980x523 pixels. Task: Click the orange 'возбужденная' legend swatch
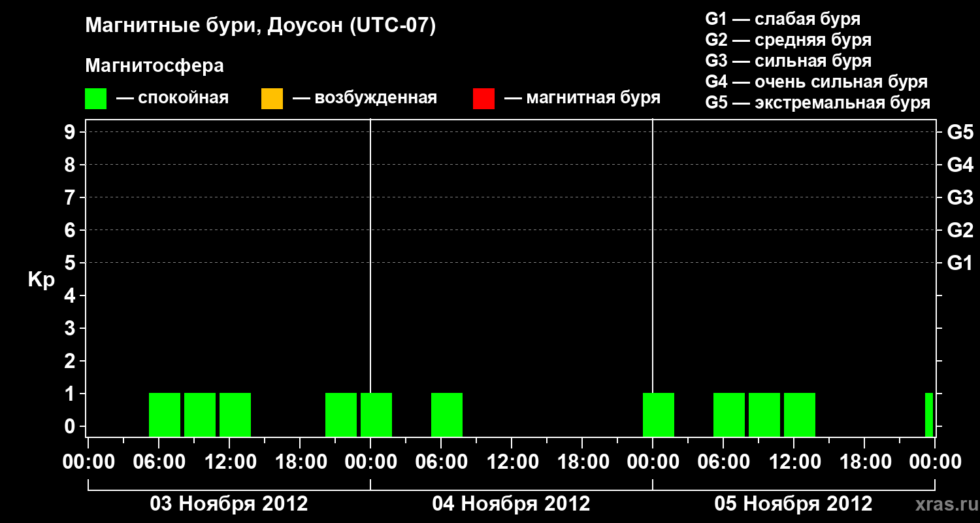click(x=272, y=99)
